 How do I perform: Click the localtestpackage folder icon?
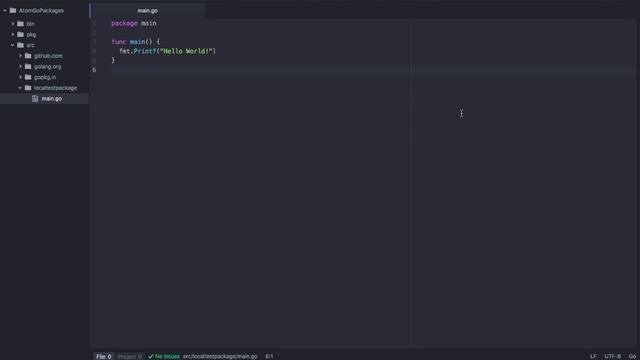click(x=28, y=88)
